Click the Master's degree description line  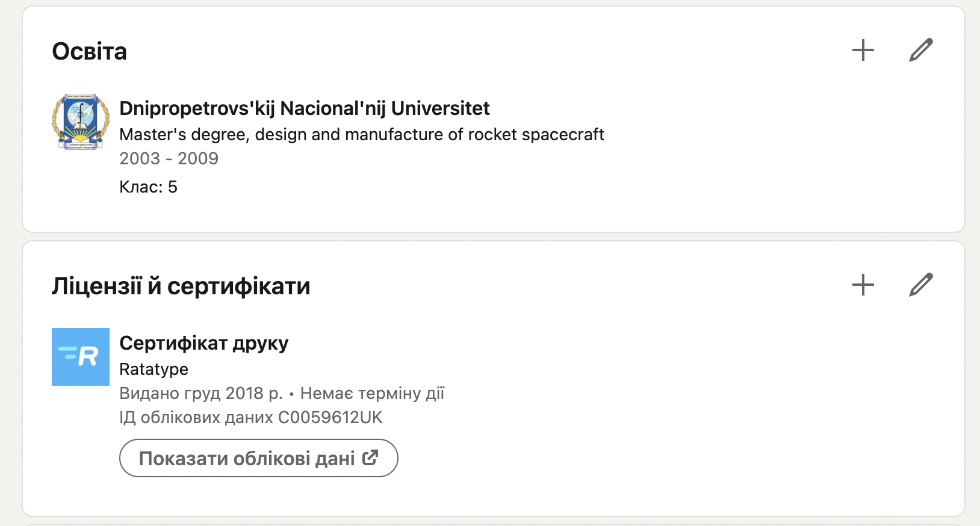[x=361, y=134]
